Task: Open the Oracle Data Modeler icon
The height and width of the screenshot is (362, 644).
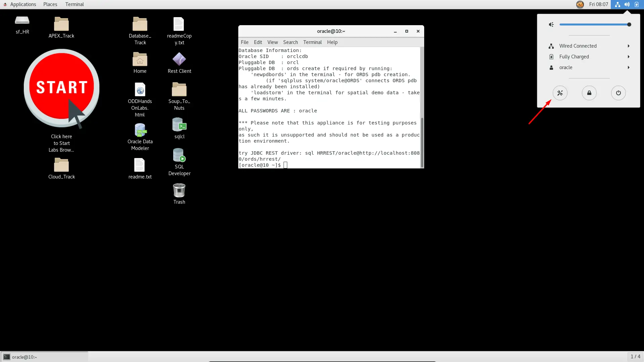Action: click(140, 130)
